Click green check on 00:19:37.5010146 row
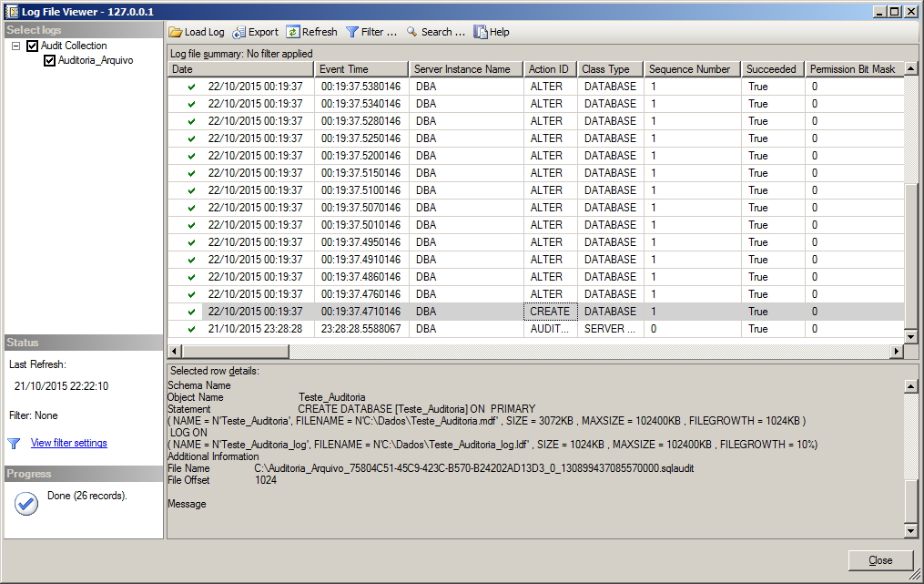The image size is (924, 584). click(191, 225)
